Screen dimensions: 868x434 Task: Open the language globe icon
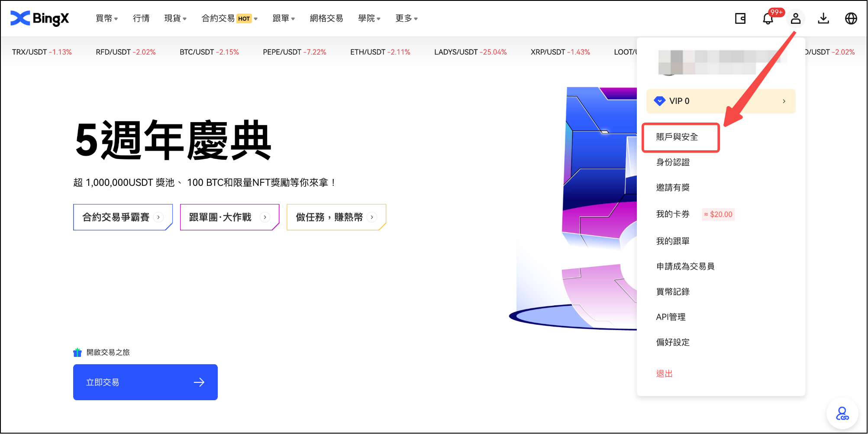(x=851, y=19)
